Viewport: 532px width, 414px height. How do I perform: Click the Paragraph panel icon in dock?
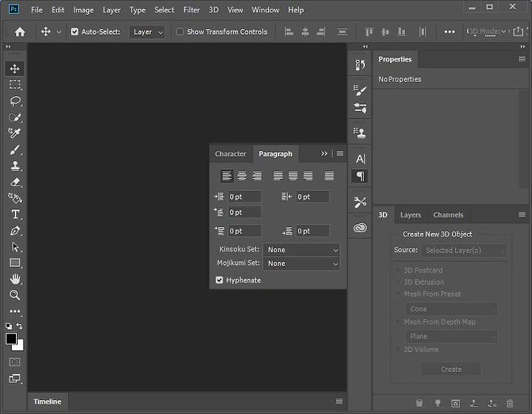click(x=360, y=176)
